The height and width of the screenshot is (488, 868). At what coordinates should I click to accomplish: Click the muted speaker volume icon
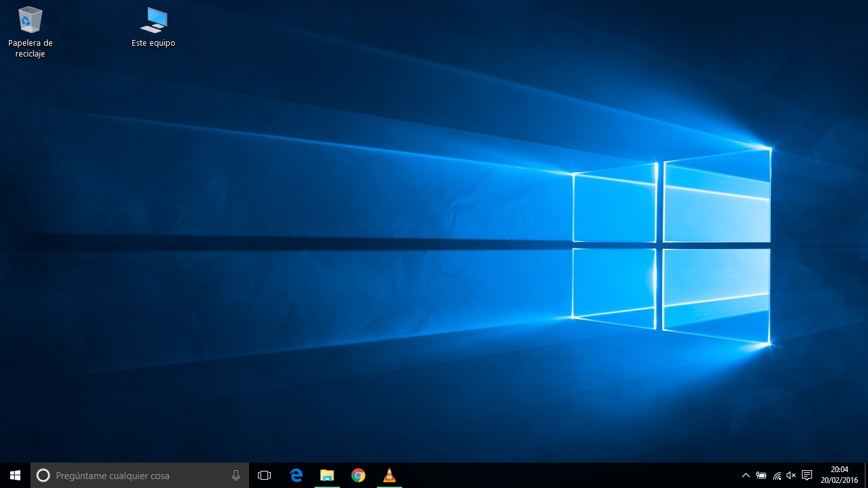point(791,475)
